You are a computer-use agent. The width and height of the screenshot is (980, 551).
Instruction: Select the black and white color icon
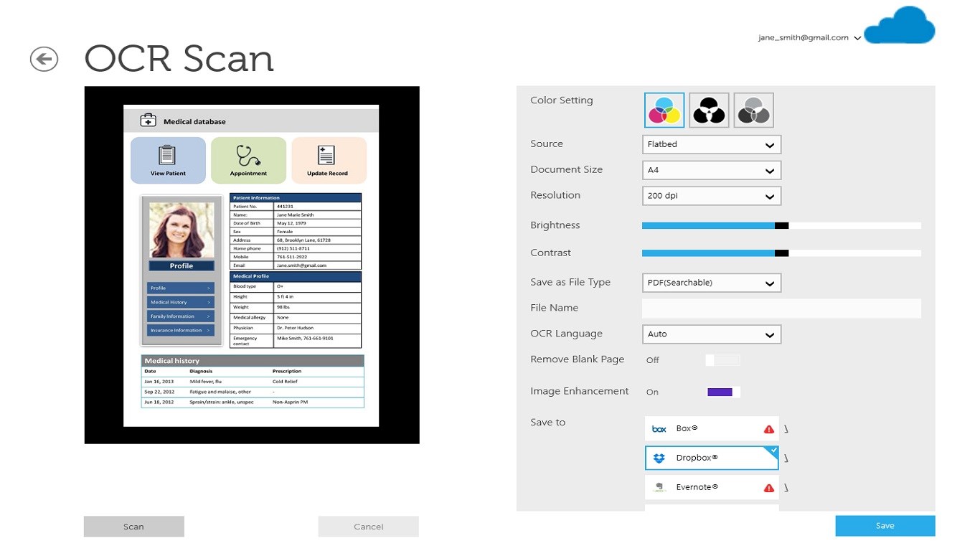[x=709, y=110]
